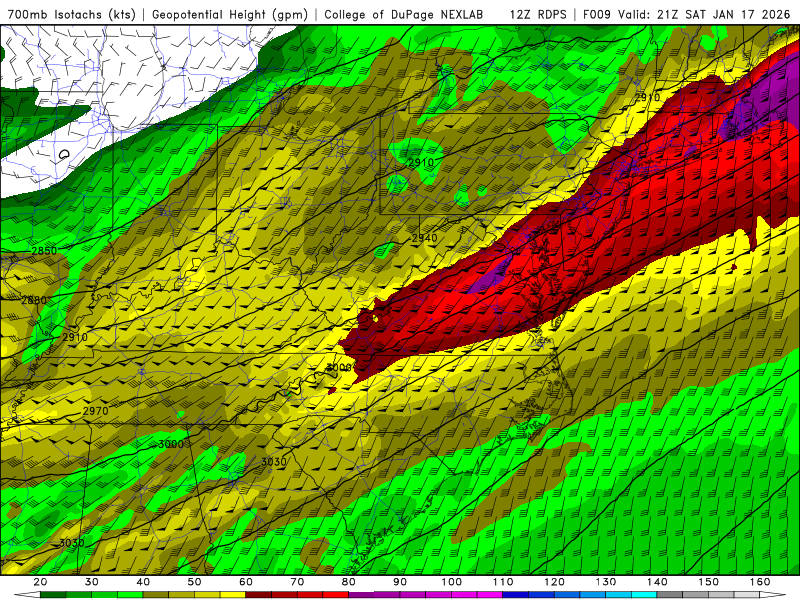Click the dark green swatch under 20

[x=53, y=595]
